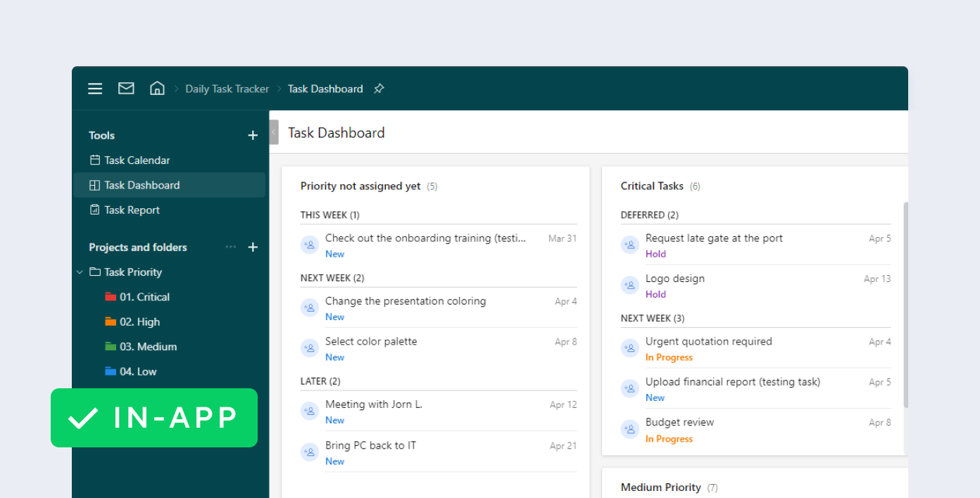Open Projects and folders more options
The height and width of the screenshot is (498, 980).
(231, 248)
